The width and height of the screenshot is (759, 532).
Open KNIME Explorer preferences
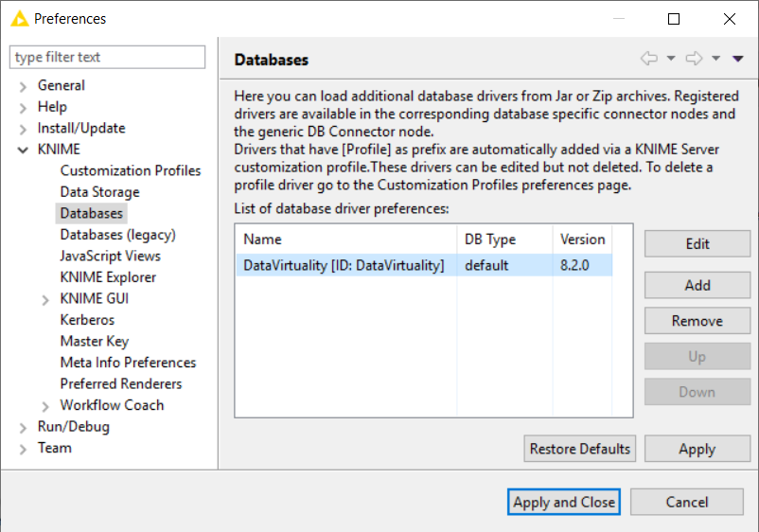(108, 277)
